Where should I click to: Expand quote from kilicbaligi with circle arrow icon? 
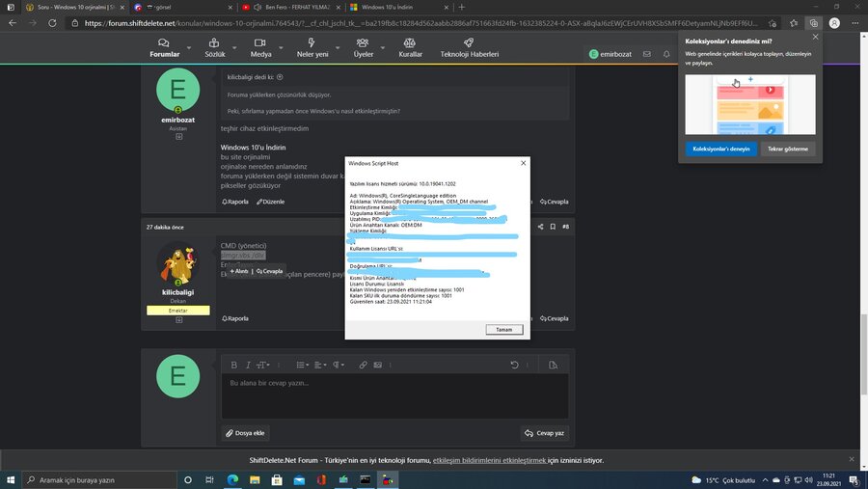click(280, 77)
